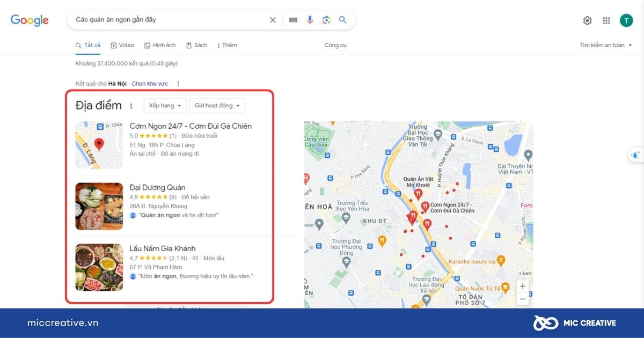Viewport: 644px width, 338px height.
Task: Click the review "Món ăn ngon, thương hiệu uy tín lâu năm."
Action: [x=195, y=276]
